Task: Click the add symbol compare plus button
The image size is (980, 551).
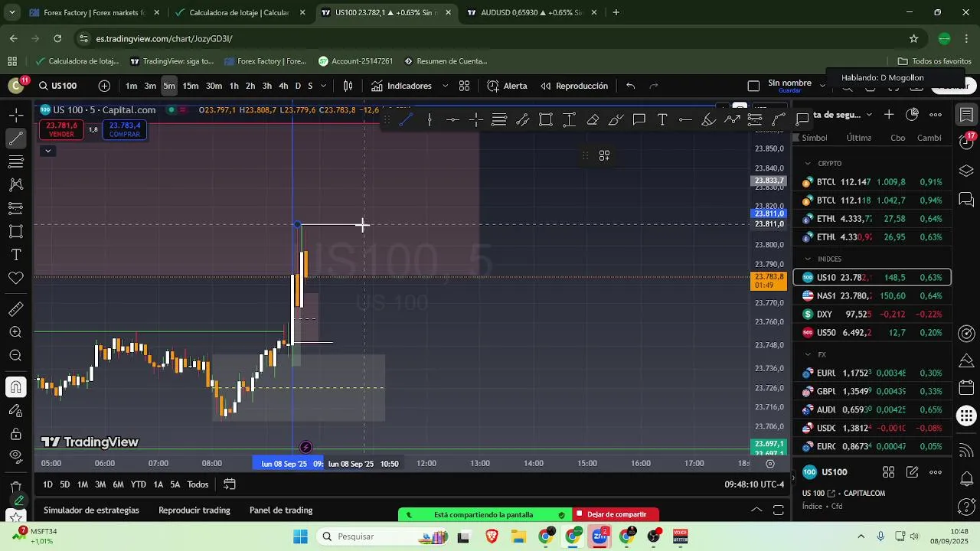Action: click(x=104, y=86)
